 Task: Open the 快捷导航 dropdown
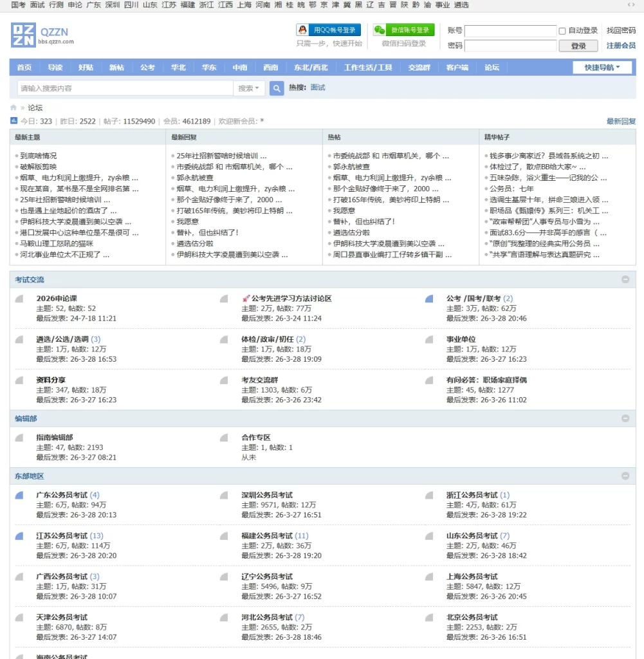click(602, 66)
